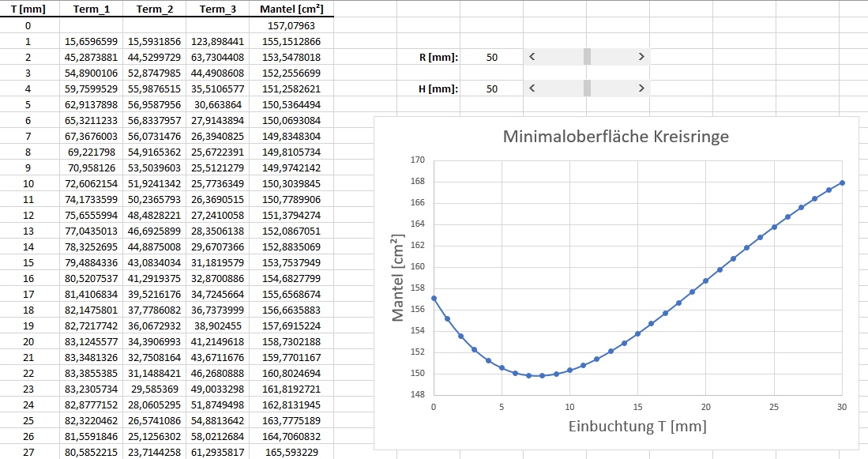Select the R value cell showing 50

pyautogui.click(x=491, y=57)
